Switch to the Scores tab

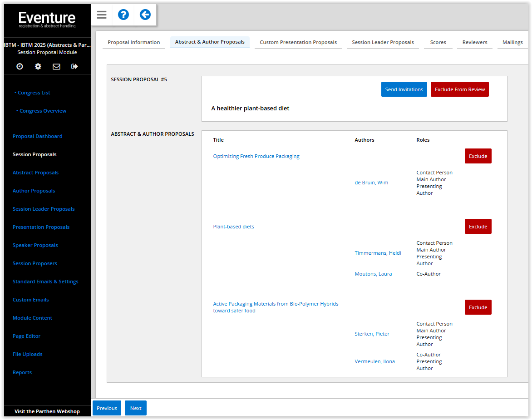click(x=438, y=42)
